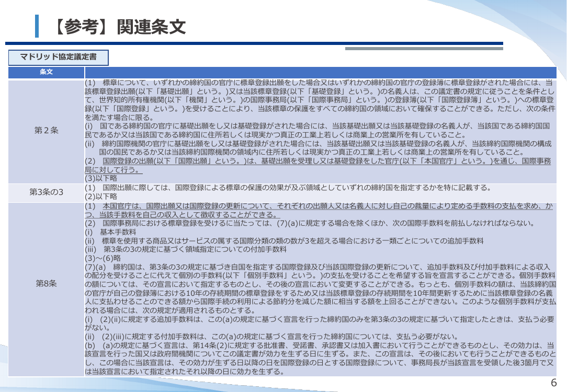This screenshot has height=392, width=567.
Task: Select the 第3条の3 row label
Action: click(x=46, y=192)
